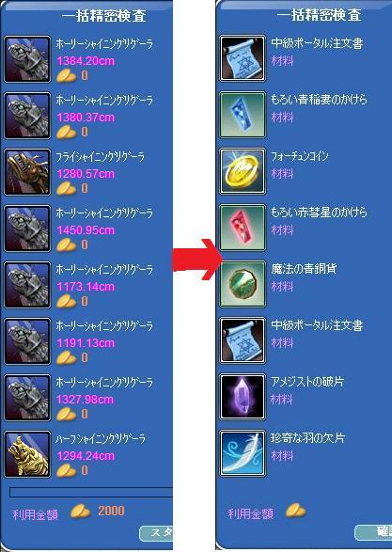
Task: Select the golden-brown dragon icon at 1280.57cm
Action: 27,172
